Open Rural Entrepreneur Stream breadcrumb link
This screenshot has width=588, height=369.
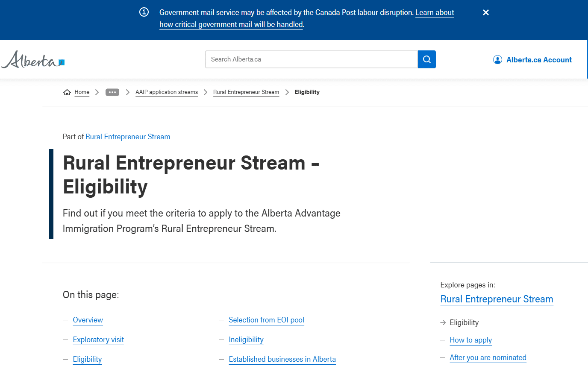pyautogui.click(x=246, y=92)
